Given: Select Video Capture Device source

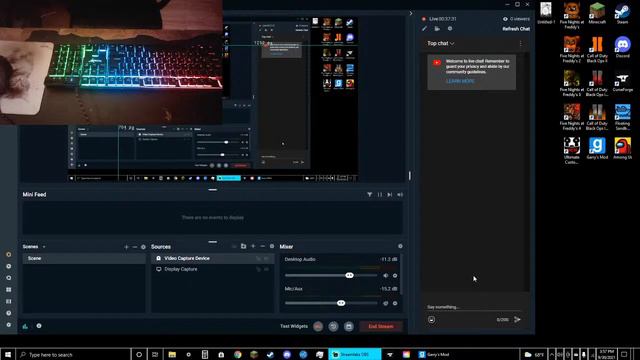Looking at the screenshot, I should pyautogui.click(x=213, y=258).
